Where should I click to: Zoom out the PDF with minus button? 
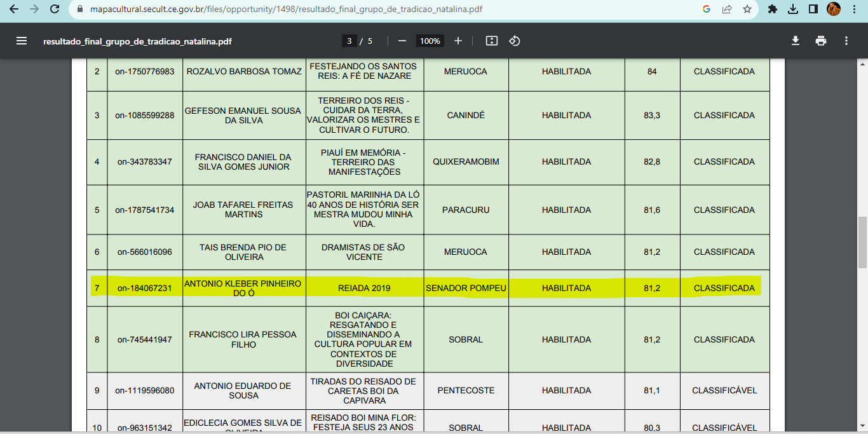(x=402, y=41)
